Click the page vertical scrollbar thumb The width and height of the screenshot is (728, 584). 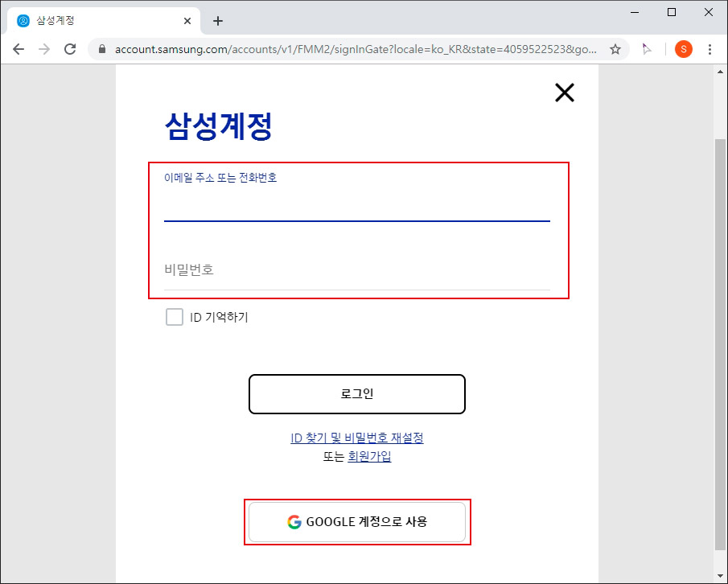[720, 344]
